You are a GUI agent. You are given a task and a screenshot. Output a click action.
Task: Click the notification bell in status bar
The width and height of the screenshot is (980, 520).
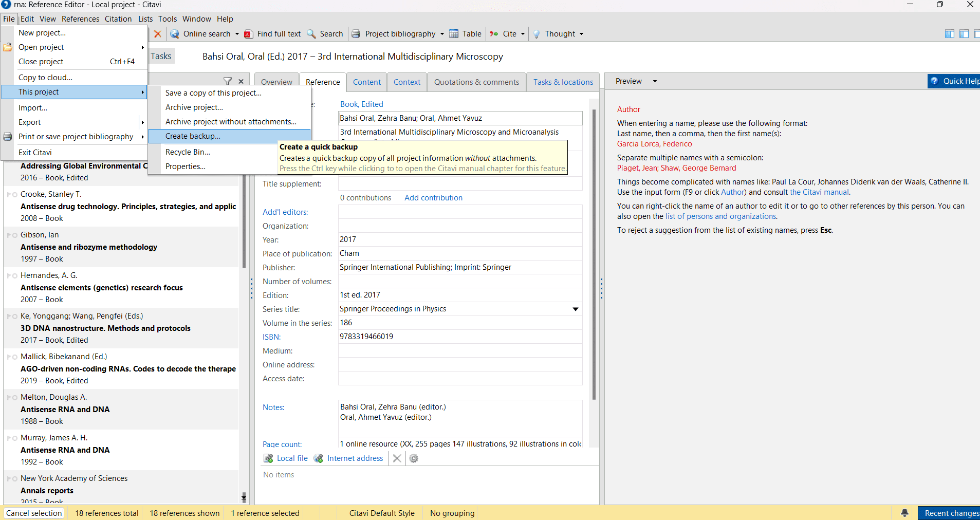point(904,513)
